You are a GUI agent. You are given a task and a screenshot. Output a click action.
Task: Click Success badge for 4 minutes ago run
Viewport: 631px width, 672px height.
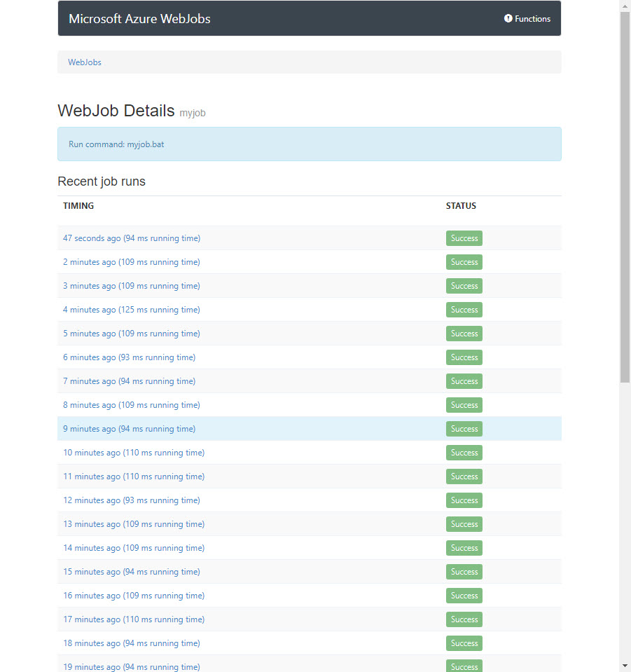(x=464, y=310)
